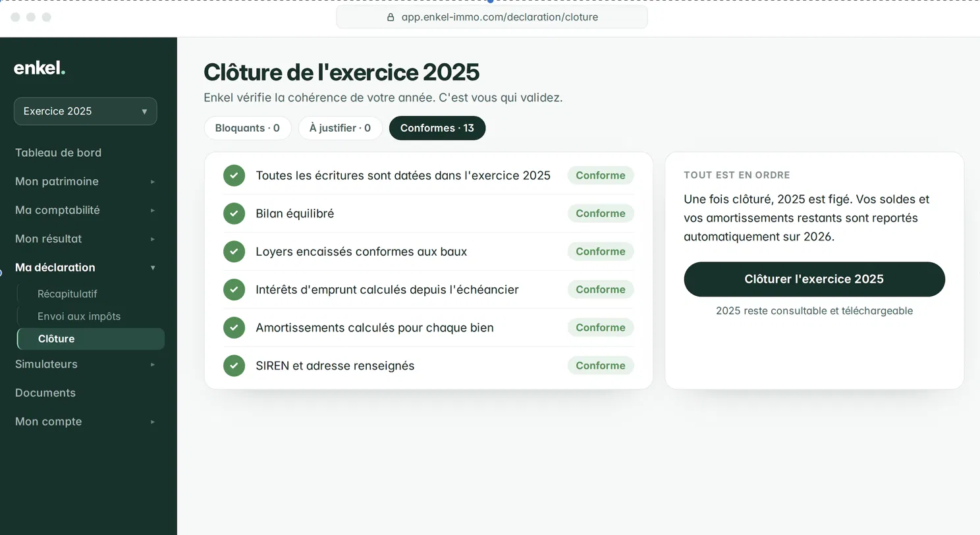Collapse the Ma déclaration section arrow
980x535 pixels.
(153, 267)
